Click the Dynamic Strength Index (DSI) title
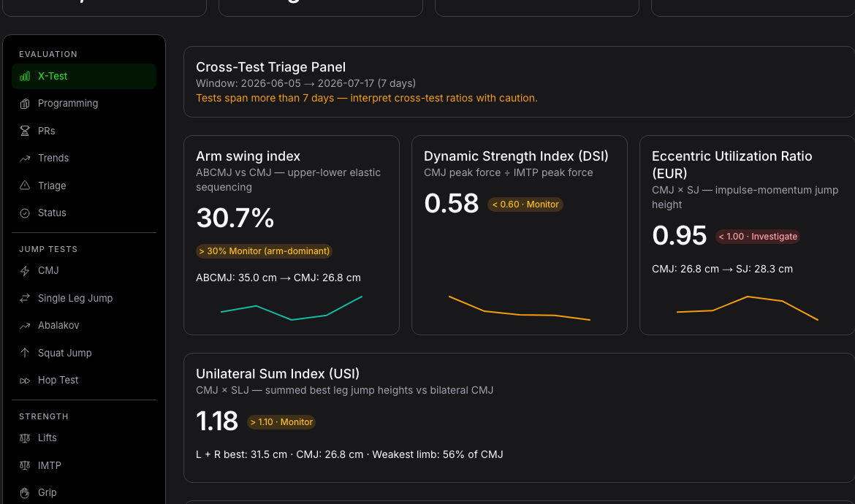This screenshot has width=855, height=504. point(516,156)
